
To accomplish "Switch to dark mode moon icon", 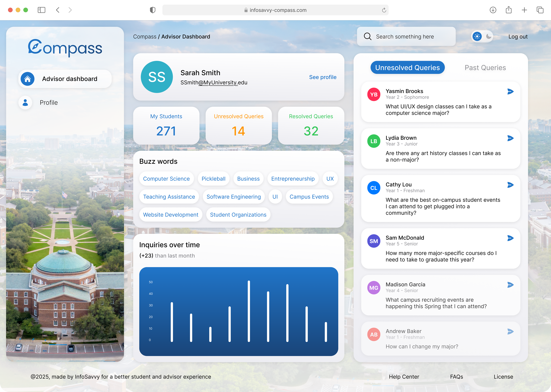I will (x=489, y=36).
